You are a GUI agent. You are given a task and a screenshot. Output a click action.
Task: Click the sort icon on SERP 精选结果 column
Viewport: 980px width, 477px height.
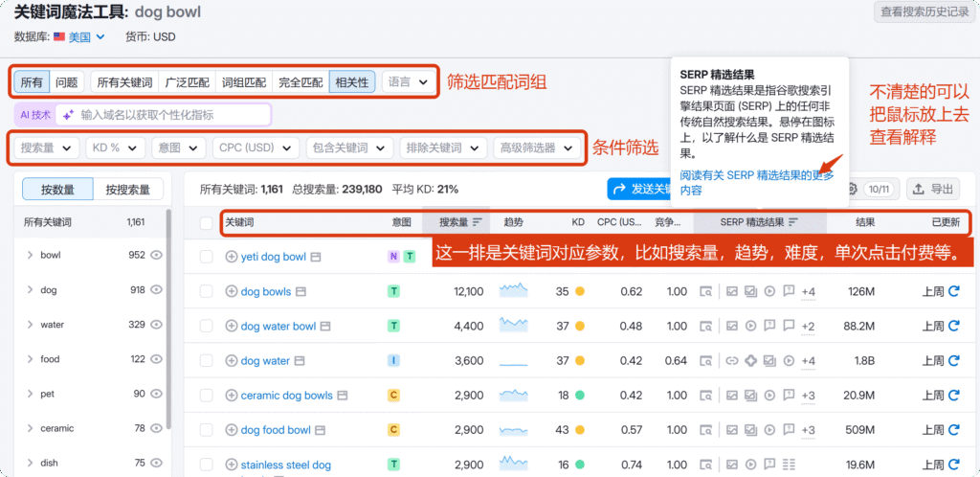click(x=793, y=222)
